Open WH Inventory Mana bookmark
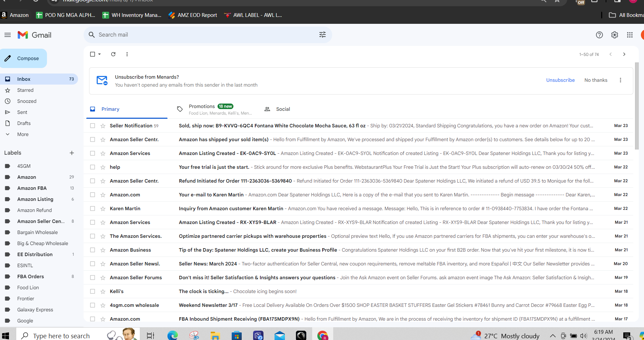 coord(132,15)
